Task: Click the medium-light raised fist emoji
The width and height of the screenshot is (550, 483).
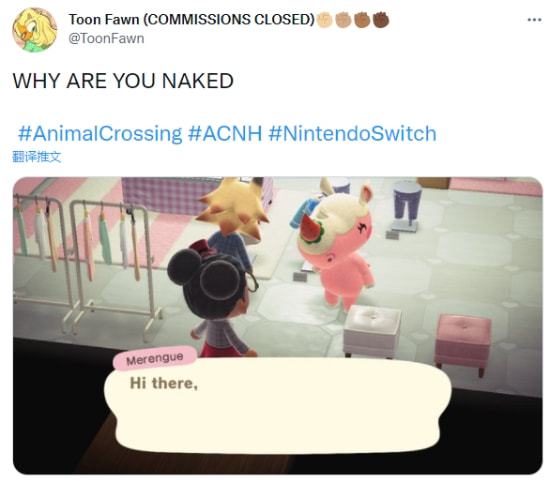Action: pyautogui.click(x=343, y=20)
